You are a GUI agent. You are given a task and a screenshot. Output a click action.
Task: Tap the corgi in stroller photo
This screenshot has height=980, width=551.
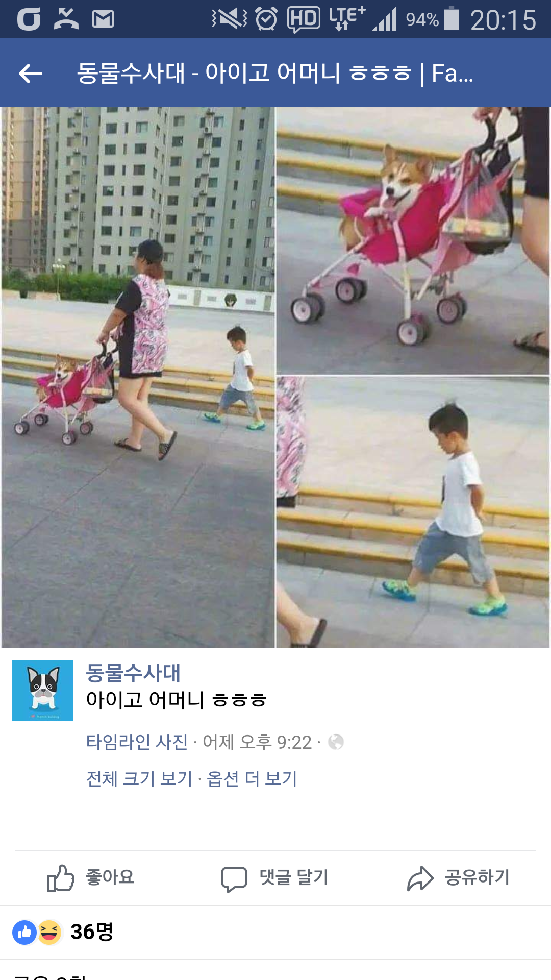[413, 240]
